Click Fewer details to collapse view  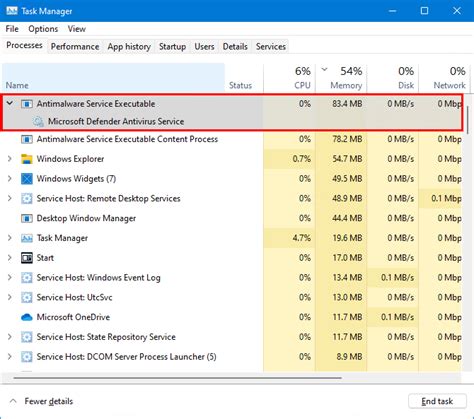point(41,401)
